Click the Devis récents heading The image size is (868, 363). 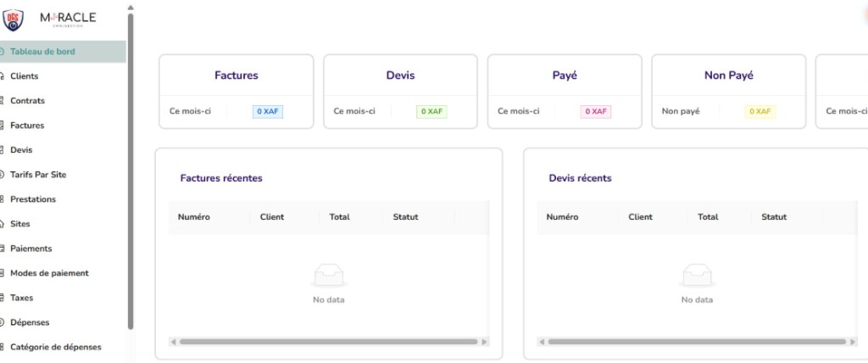(x=580, y=178)
